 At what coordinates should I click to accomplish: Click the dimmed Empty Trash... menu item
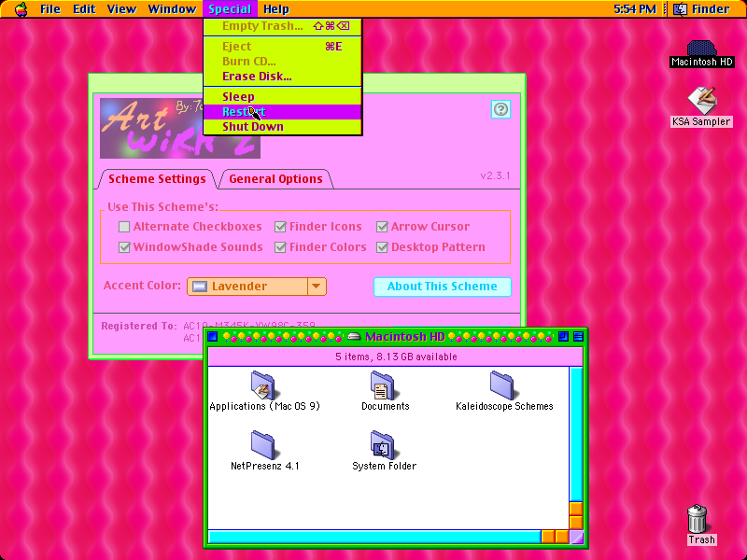tap(283, 26)
